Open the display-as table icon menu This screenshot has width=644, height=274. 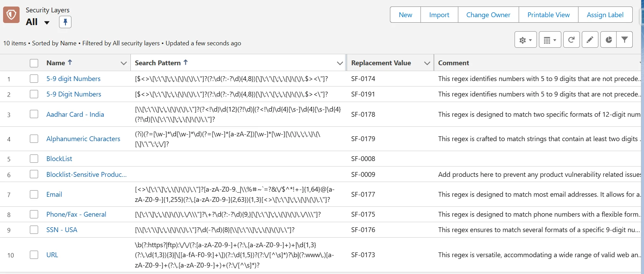click(x=550, y=40)
